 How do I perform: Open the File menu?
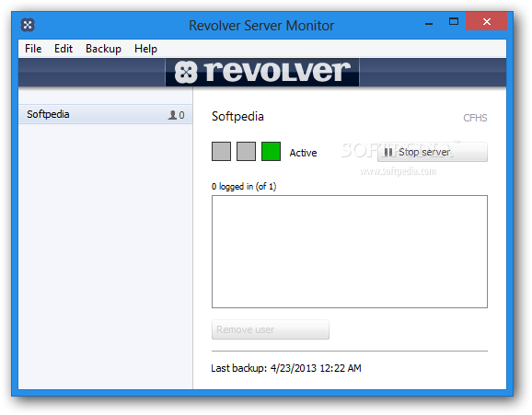click(x=33, y=49)
